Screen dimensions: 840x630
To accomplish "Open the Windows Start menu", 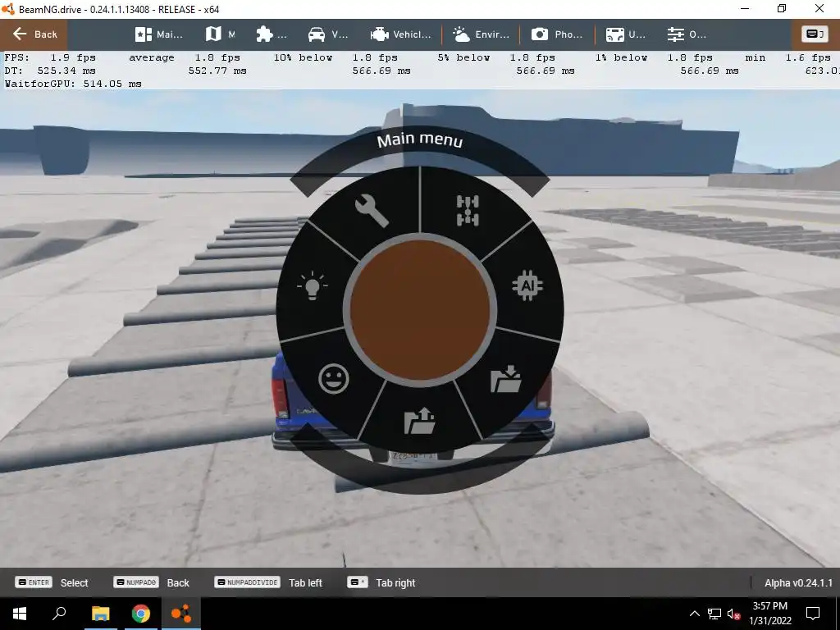I will (20, 614).
